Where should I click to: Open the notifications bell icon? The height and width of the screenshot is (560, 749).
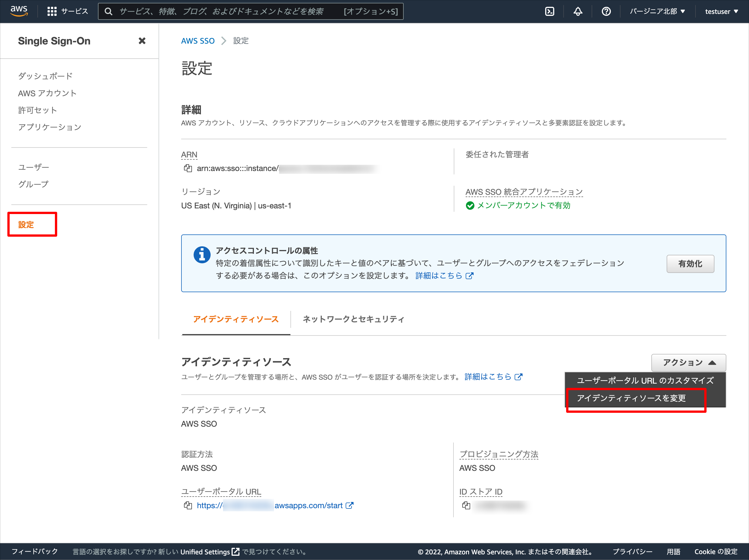[578, 12]
